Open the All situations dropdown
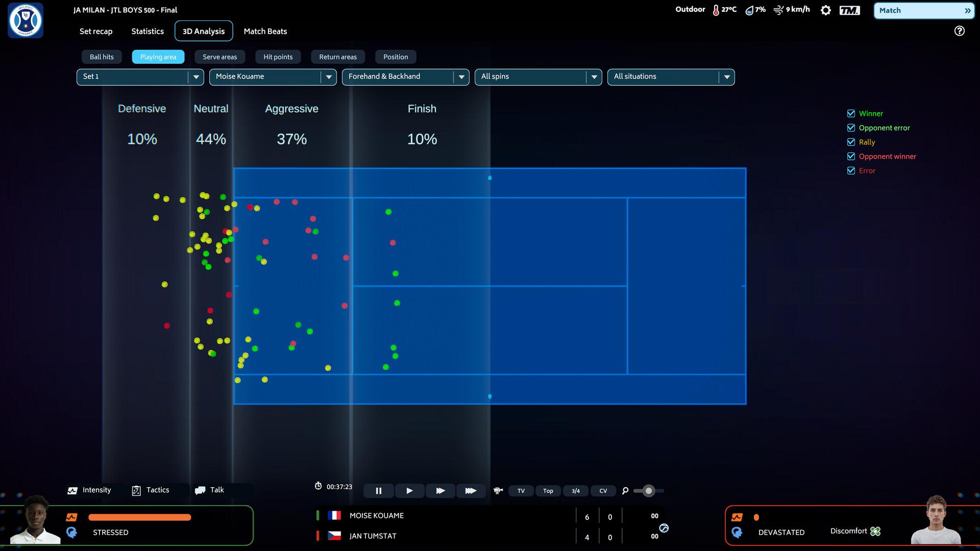 pyautogui.click(x=671, y=77)
